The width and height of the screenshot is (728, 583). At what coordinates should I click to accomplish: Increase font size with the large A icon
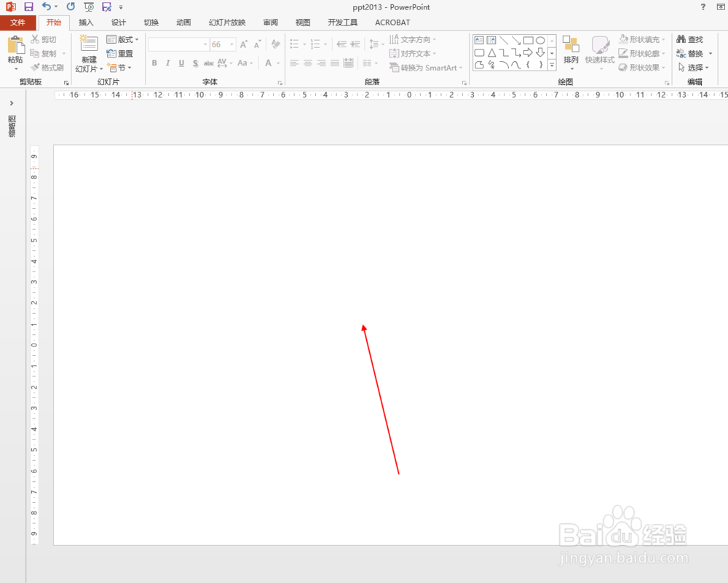[x=244, y=44]
